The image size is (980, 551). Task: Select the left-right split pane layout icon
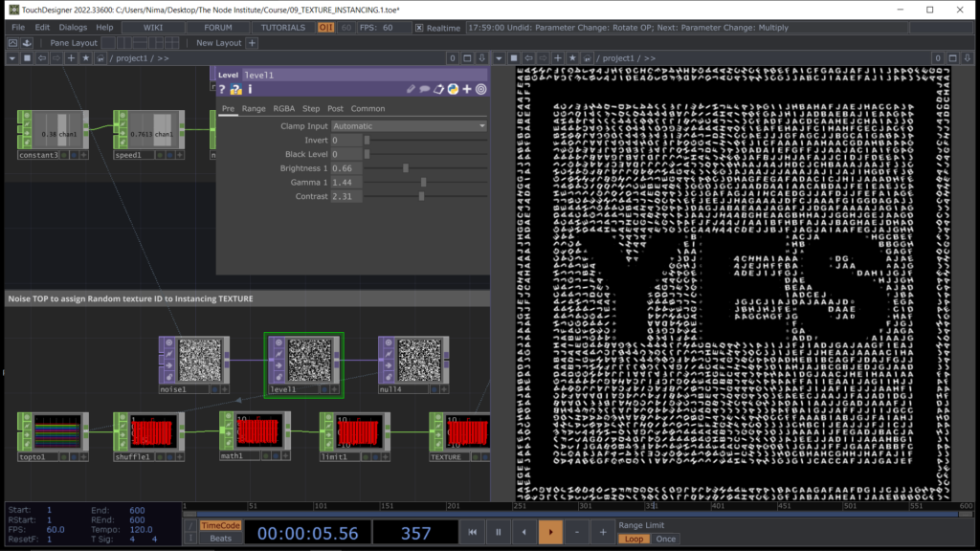[x=124, y=42]
